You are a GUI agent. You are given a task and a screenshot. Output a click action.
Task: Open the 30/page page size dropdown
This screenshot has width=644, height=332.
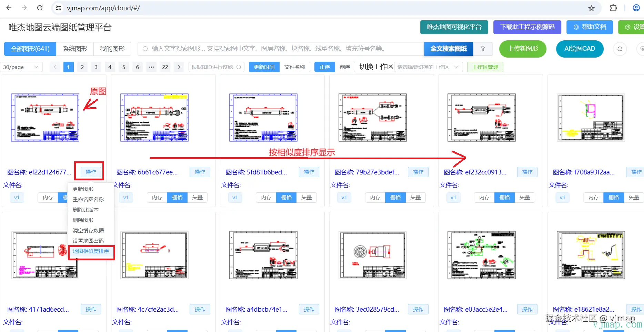[21, 67]
